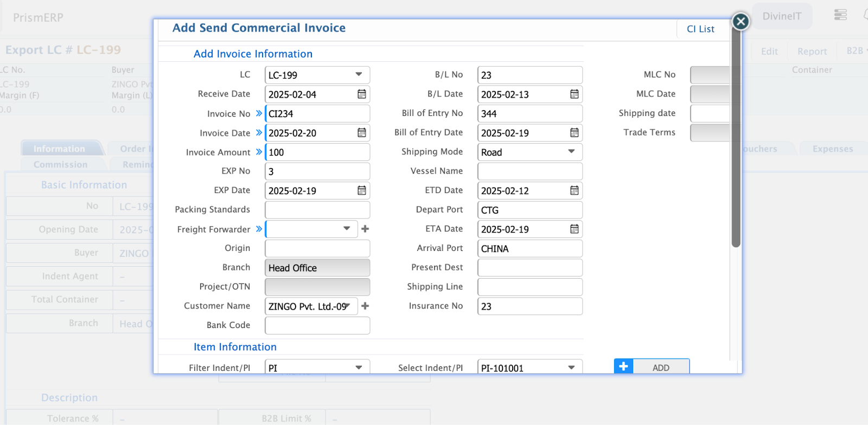Click the PrismERP logo text

coord(38,18)
